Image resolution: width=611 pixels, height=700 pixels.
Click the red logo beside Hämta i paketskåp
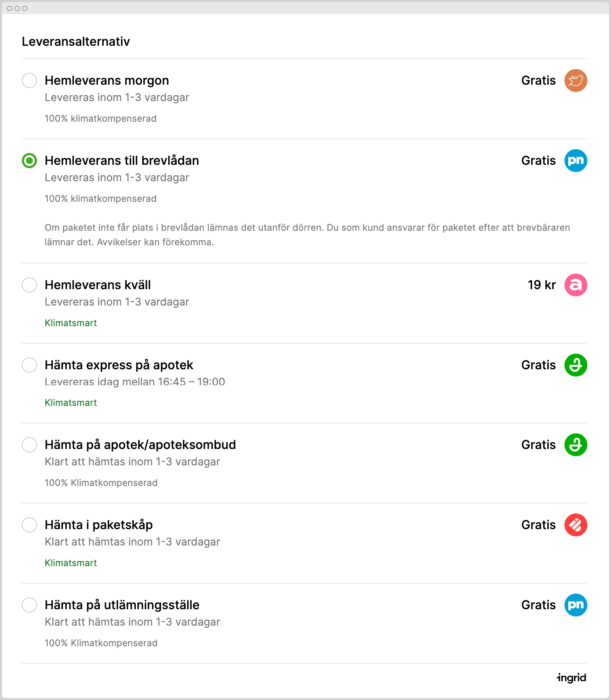(576, 525)
